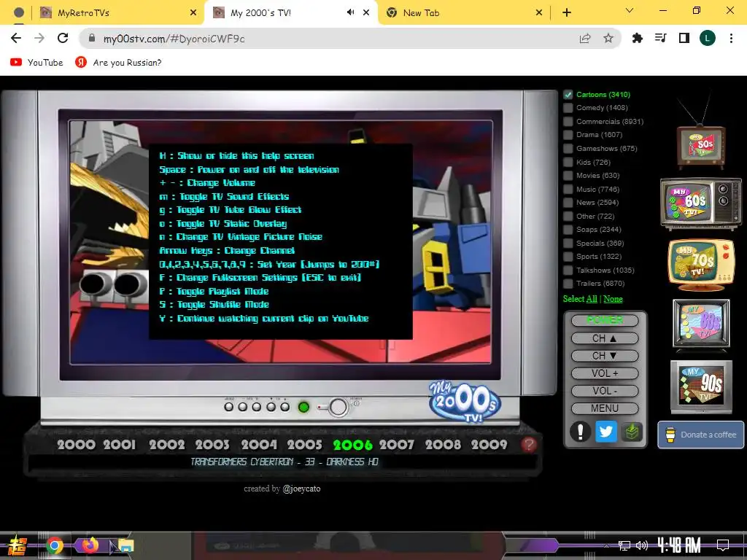Click the My 2000s TV logo badge
747x560 pixels.
click(x=465, y=402)
